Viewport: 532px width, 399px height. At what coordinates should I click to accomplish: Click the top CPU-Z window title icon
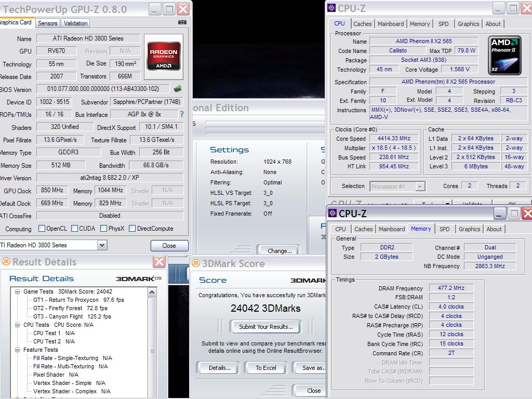[x=331, y=8]
